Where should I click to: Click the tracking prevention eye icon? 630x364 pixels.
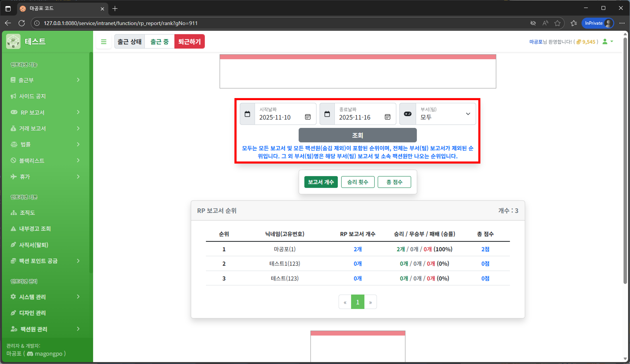[x=533, y=23]
